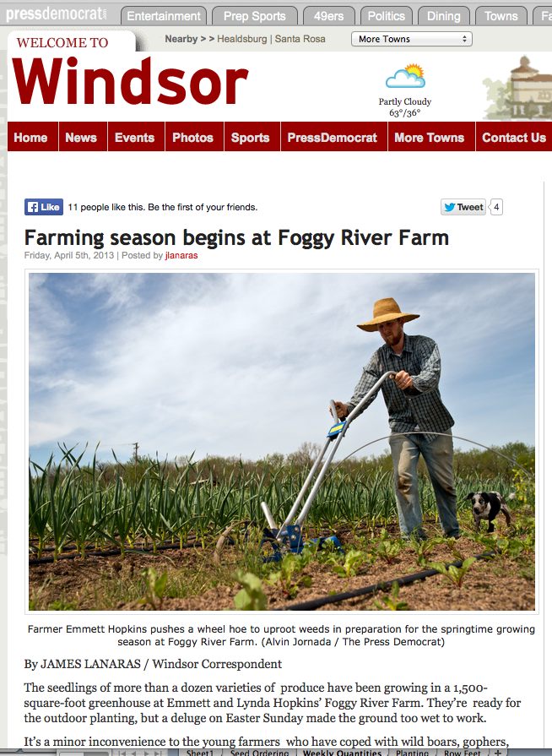
Task: Switch to the Weekly Quantities sheet tab
Action: click(x=342, y=753)
